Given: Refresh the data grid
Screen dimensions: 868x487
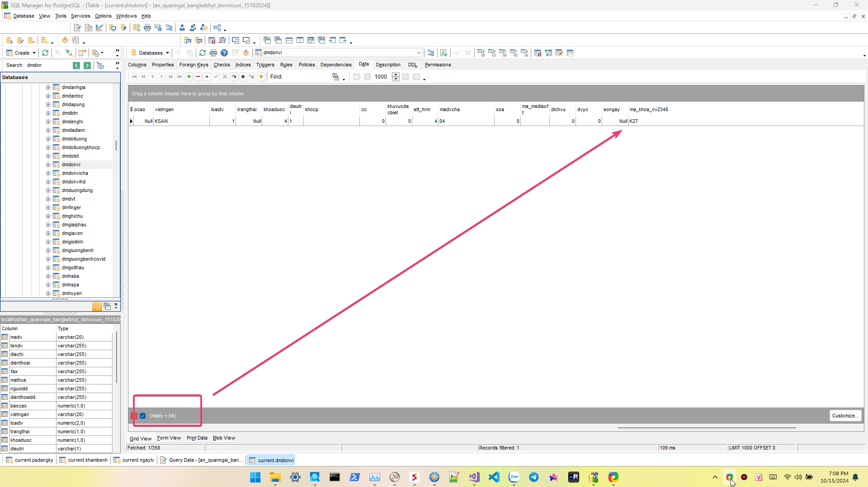Looking at the screenshot, I should coord(234,77).
